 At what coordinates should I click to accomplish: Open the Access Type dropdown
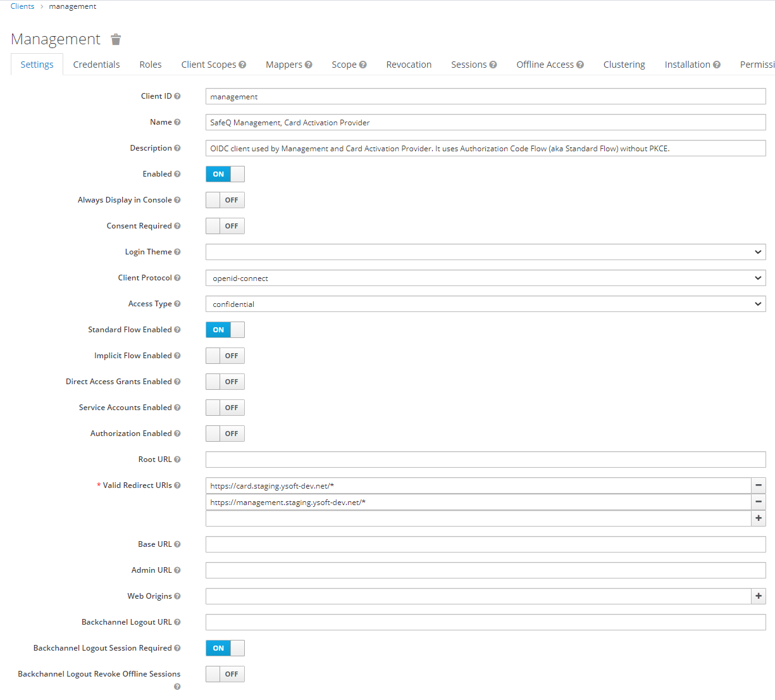pyautogui.click(x=485, y=304)
